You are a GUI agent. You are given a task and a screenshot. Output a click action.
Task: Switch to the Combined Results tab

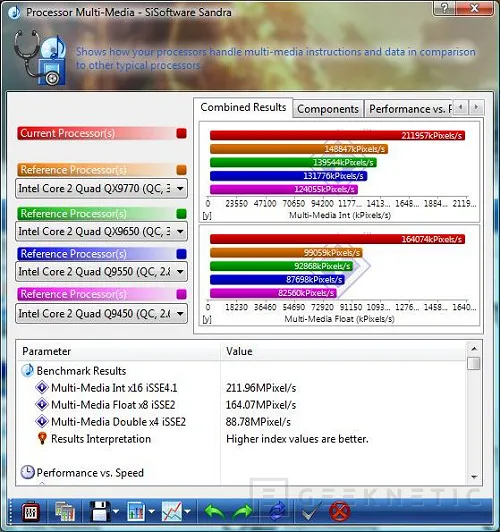tap(243, 108)
